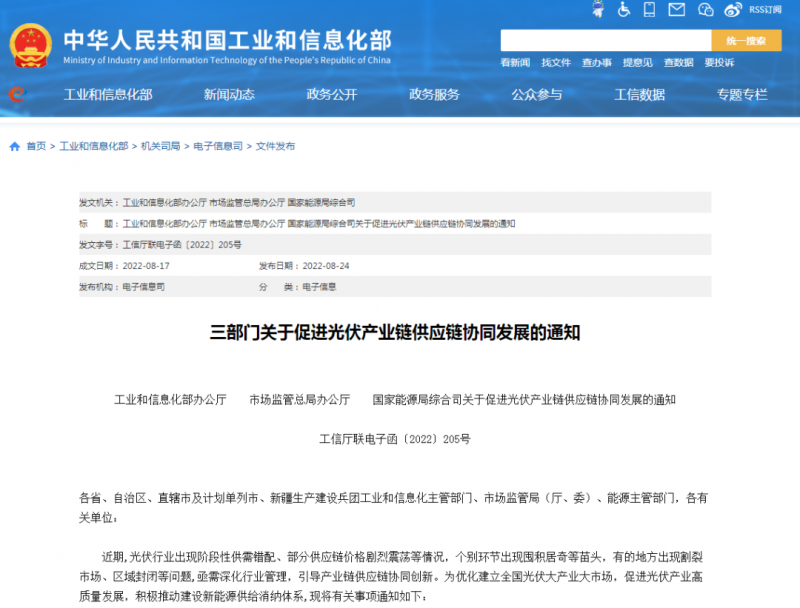Click the mobile phone version icon
This screenshot has height=608, width=800.
tap(649, 10)
